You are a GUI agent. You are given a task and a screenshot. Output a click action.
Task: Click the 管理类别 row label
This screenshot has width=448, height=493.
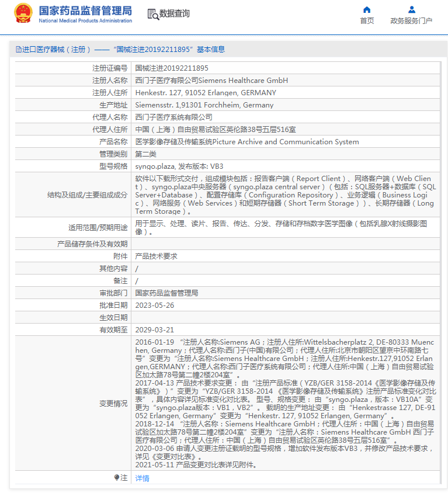click(113, 154)
